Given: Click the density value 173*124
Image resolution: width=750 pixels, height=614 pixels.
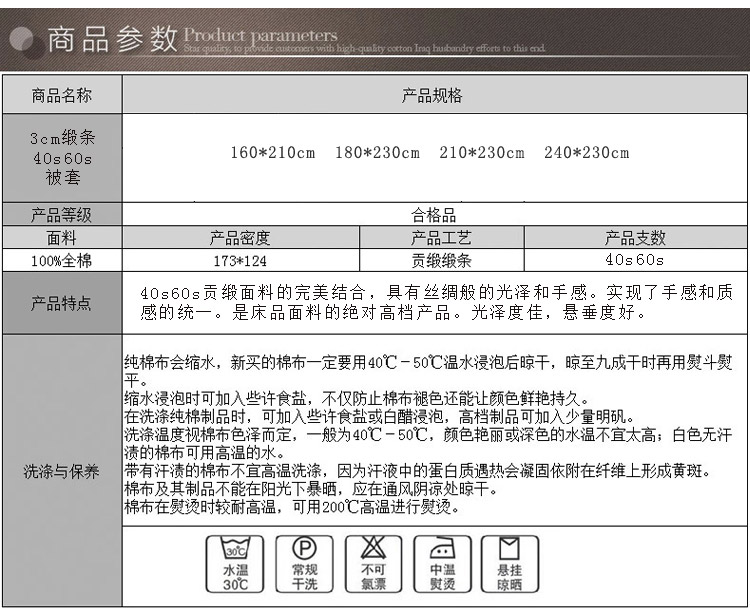Looking at the screenshot, I should click(240, 261).
